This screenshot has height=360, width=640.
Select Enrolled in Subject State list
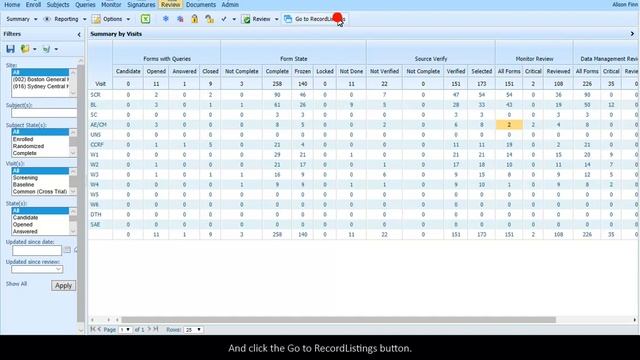tap(40, 139)
